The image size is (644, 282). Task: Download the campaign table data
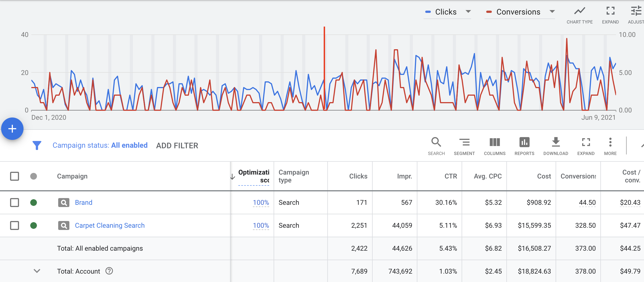pyautogui.click(x=556, y=145)
